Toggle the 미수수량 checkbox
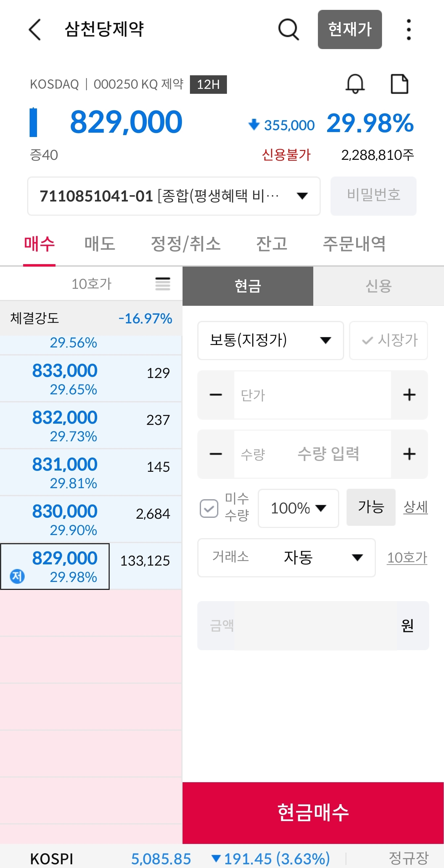The height and width of the screenshot is (868, 444). 209,508
